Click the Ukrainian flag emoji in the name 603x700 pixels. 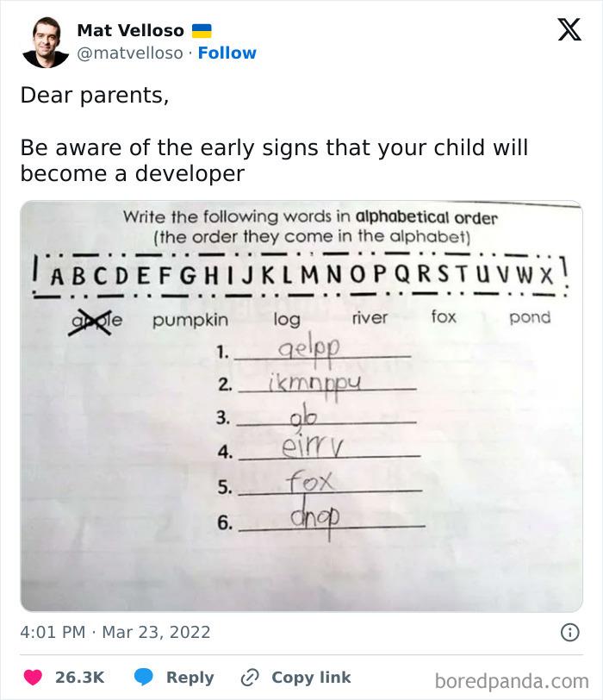pyautogui.click(x=200, y=31)
